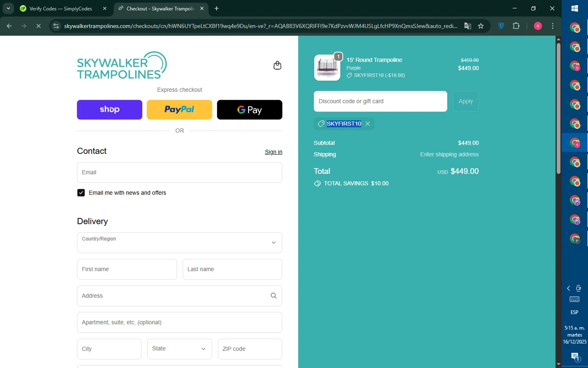Screen dimensions: 588x368
Task: Click the City input field
Action: (109, 349)
